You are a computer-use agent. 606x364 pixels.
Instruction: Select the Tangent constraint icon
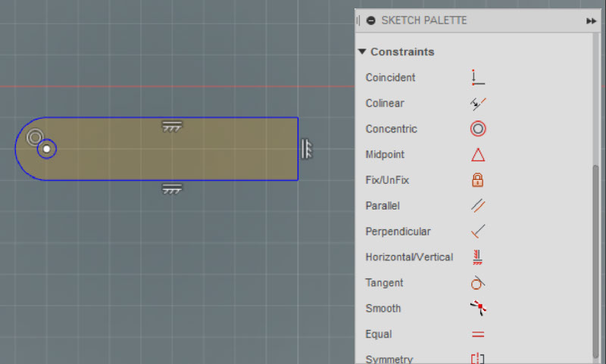pyautogui.click(x=478, y=283)
